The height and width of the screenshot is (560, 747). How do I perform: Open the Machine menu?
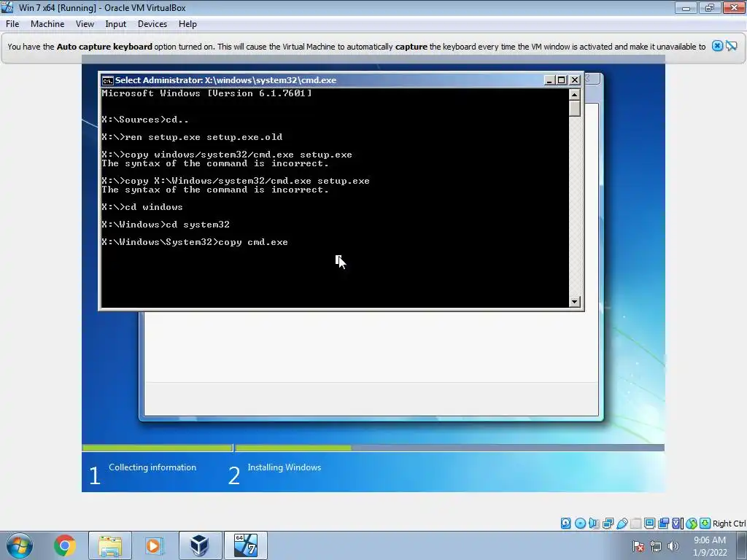coord(47,24)
